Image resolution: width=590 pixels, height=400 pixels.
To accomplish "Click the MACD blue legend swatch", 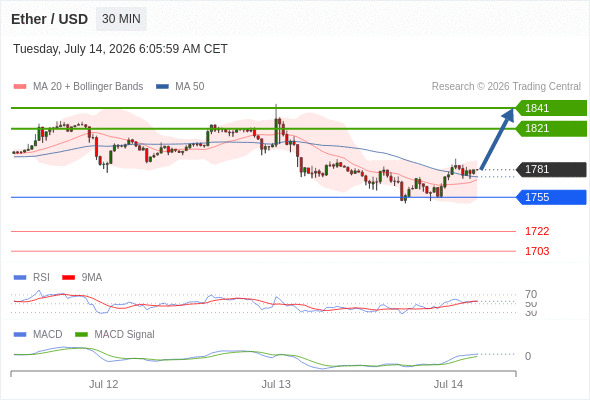I will point(20,335).
